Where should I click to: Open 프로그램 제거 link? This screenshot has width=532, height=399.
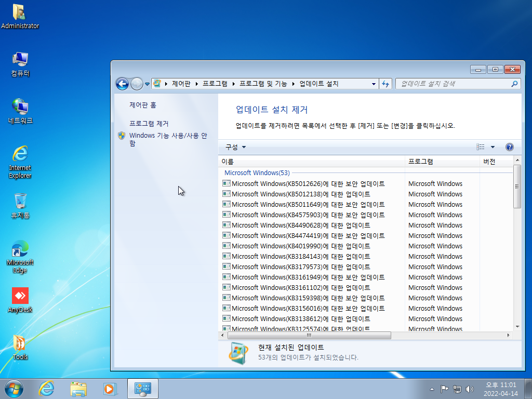[149, 124]
